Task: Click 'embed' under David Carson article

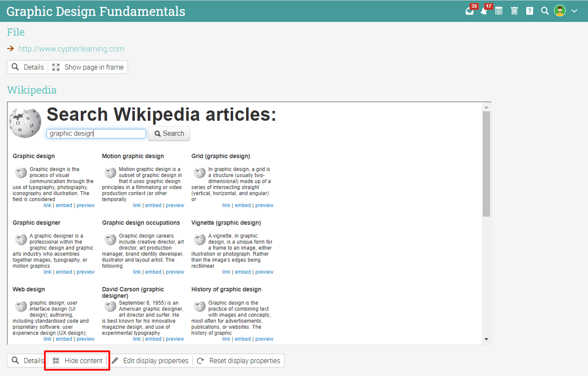Action: 153,339
